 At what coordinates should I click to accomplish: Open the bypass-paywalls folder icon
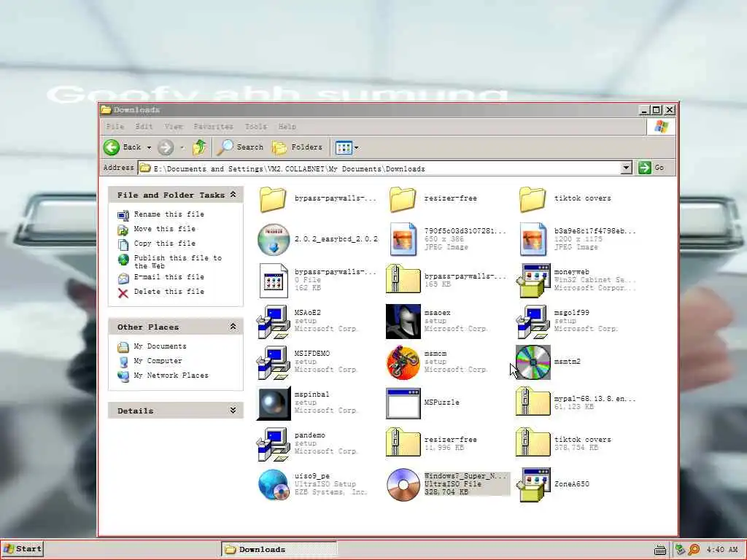pos(273,199)
